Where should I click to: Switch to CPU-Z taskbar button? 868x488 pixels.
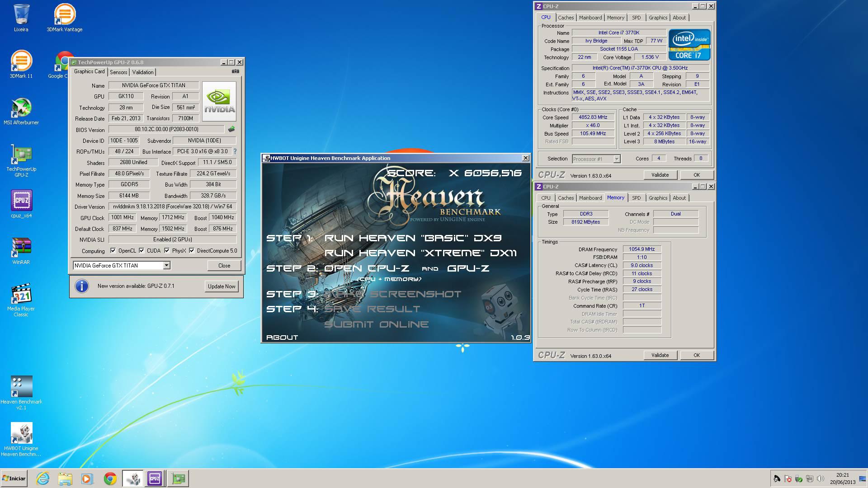(155, 479)
